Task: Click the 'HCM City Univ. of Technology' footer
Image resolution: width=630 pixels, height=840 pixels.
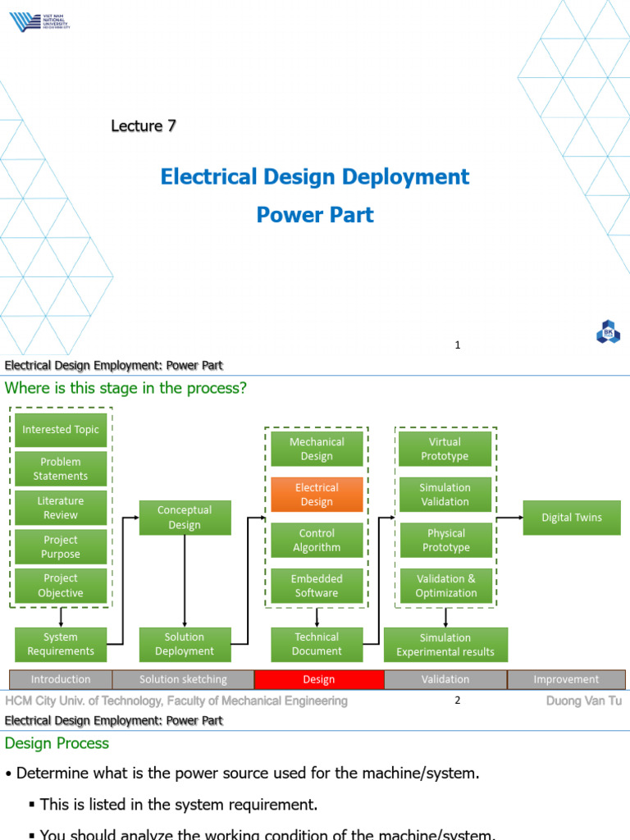Action: (x=176, y=701)
